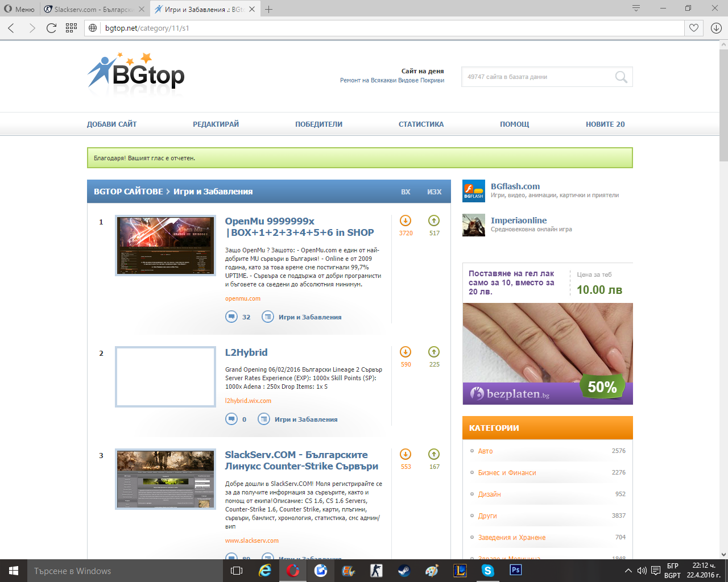Click L2Hybrid incoming arrow icon

click(x=406, y=352)
